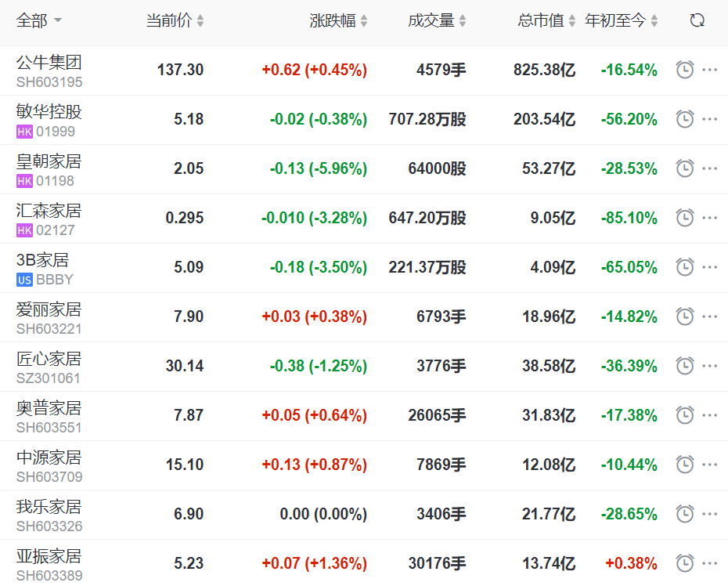Open 我乐家居 stock page
Screen dimensions: 728x586
coord(49,507)
